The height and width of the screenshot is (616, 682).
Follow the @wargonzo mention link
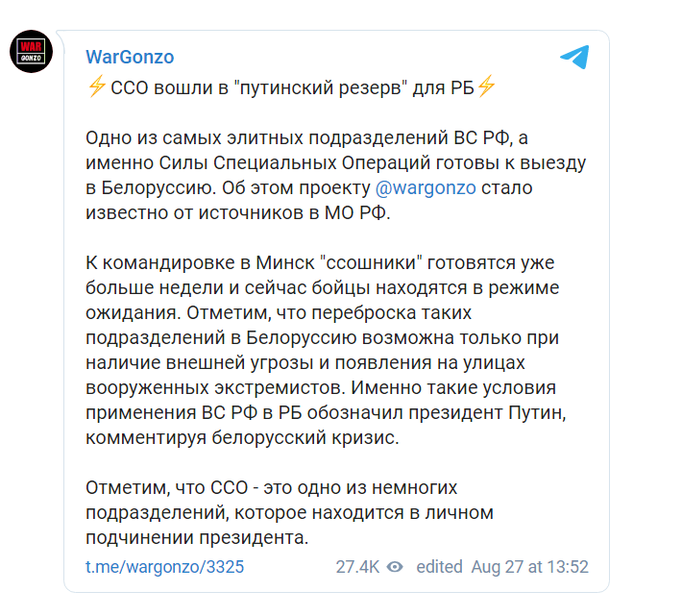click(x=432, y=187)
